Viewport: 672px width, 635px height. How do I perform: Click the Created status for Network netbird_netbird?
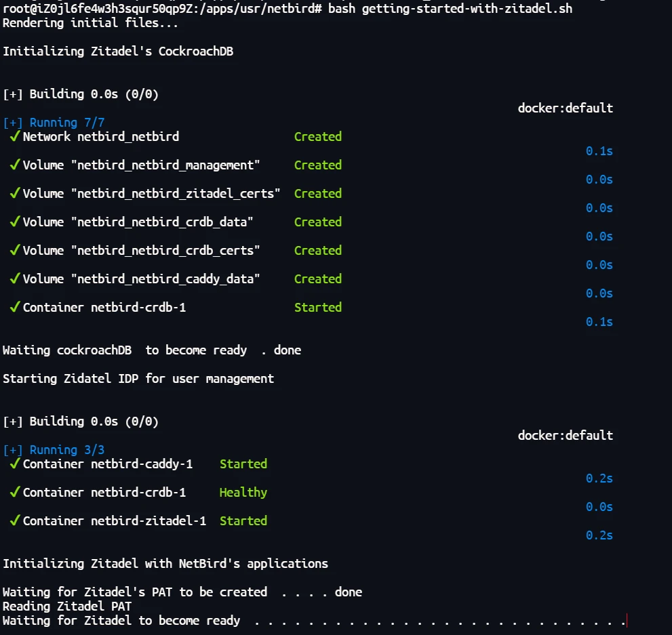[317, 137]
